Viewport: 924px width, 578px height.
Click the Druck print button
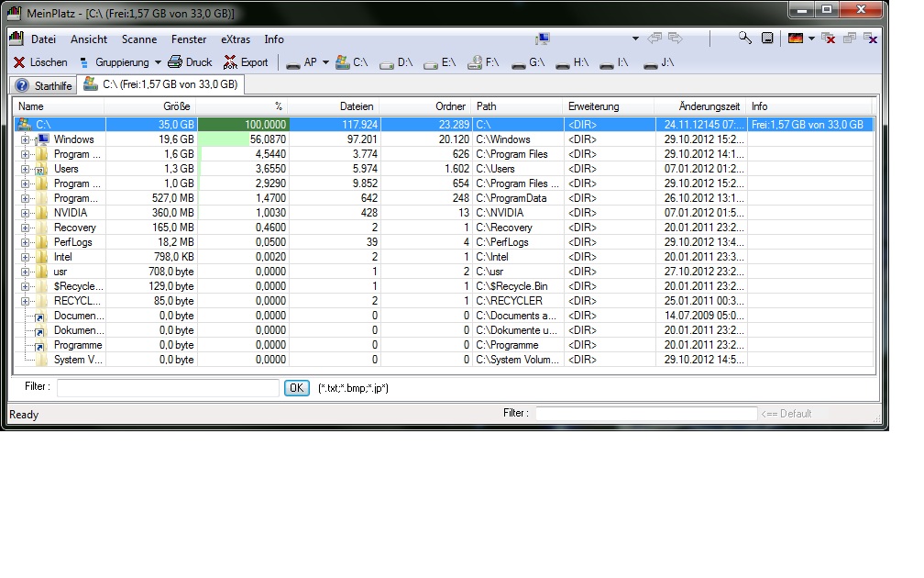190,62
